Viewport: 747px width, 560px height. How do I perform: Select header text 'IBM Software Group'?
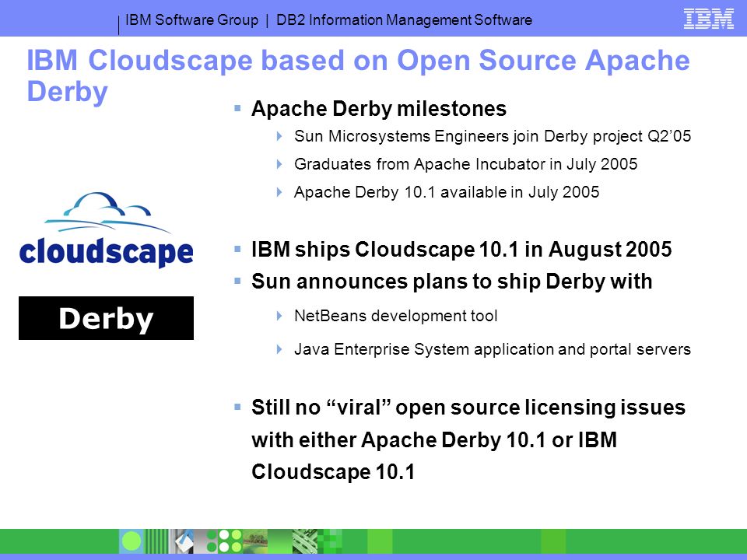191,20
